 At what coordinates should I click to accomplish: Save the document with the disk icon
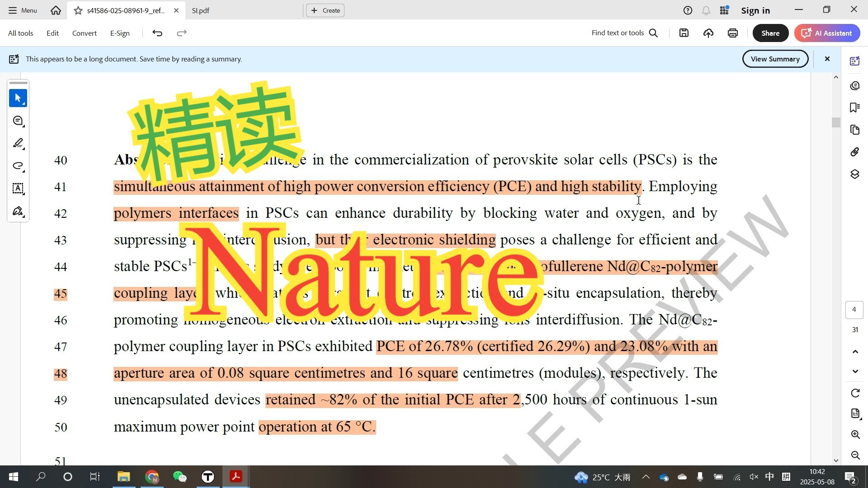tap(684, 33)
